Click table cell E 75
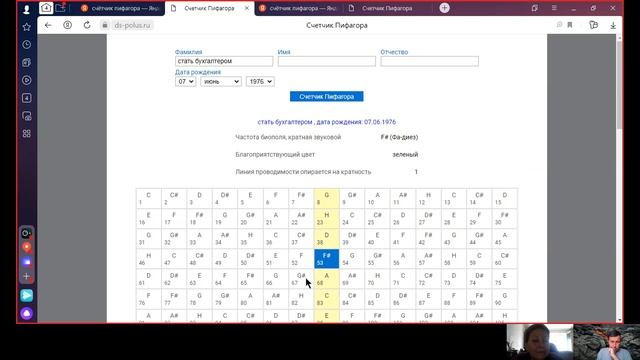The height and width of the screenshot is (360, 640). pyautogui.click(x=504, y=279)
